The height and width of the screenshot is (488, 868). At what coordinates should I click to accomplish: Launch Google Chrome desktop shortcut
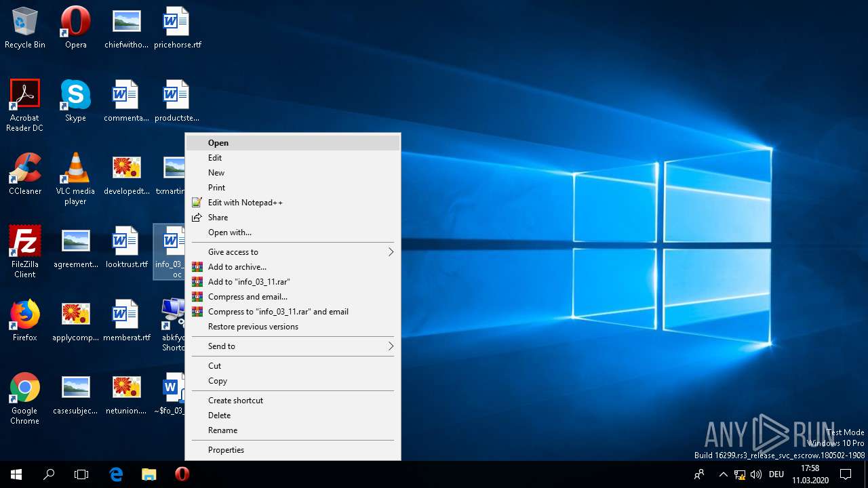[25, 399]
